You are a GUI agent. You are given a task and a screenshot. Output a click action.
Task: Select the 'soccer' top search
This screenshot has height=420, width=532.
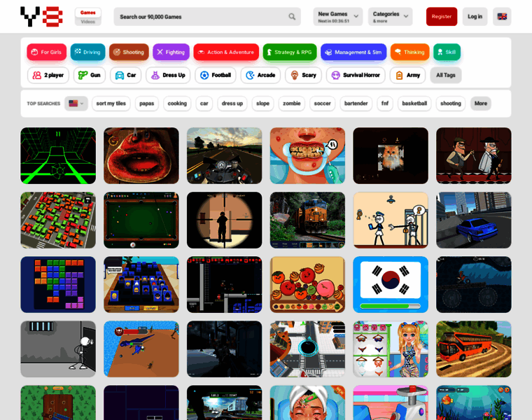[x=322, y=104]
